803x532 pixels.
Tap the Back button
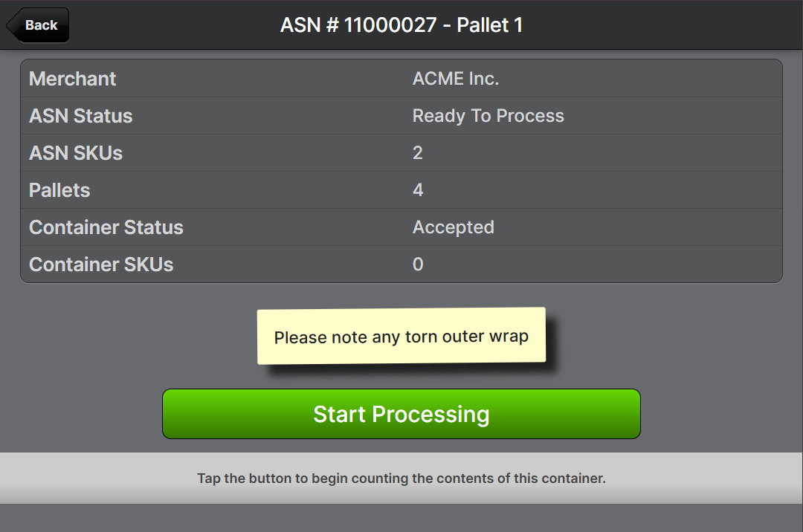(x=39, y=25)
